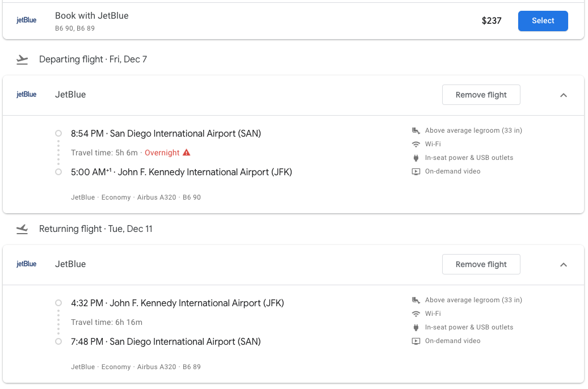
Task: Click the on-demand video icon for returning flight
Action: pyautogui.click(x=416, y=341)
